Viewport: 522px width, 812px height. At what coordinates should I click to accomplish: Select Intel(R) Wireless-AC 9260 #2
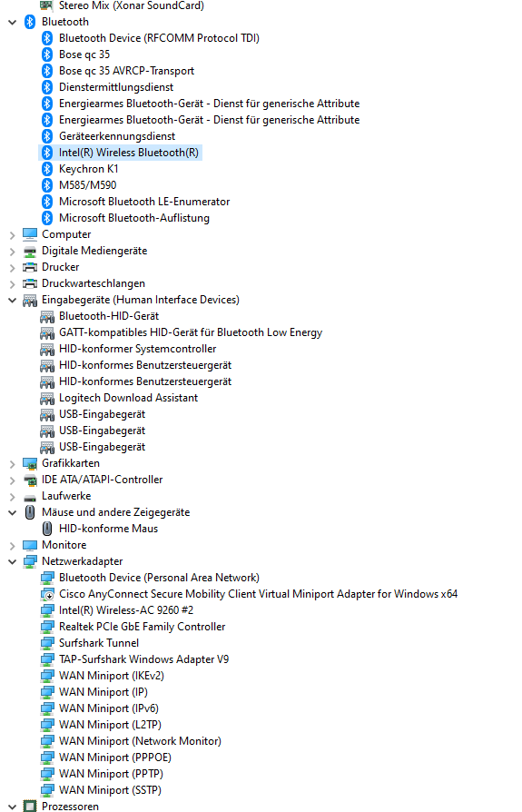tap(125, 610)
